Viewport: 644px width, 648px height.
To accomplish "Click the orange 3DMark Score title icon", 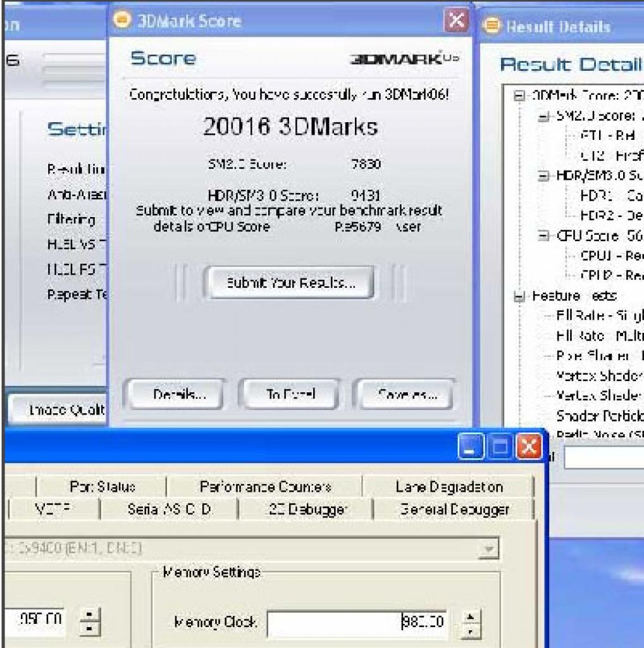I will tap(122, 20).
